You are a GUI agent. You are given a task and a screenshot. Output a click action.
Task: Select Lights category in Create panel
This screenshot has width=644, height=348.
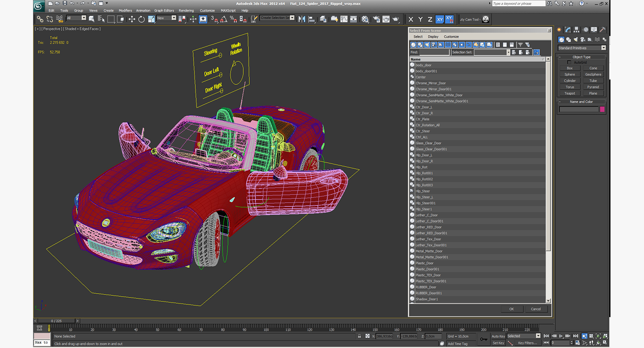point(575,40)
